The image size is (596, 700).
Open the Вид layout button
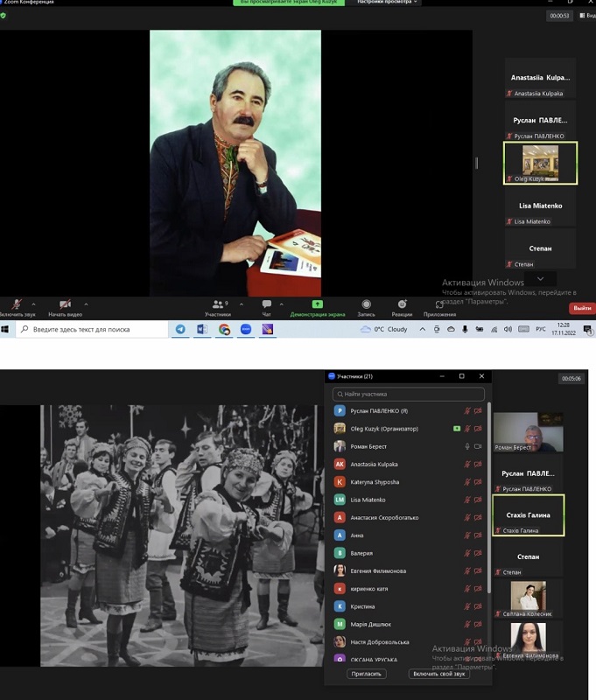587,16
